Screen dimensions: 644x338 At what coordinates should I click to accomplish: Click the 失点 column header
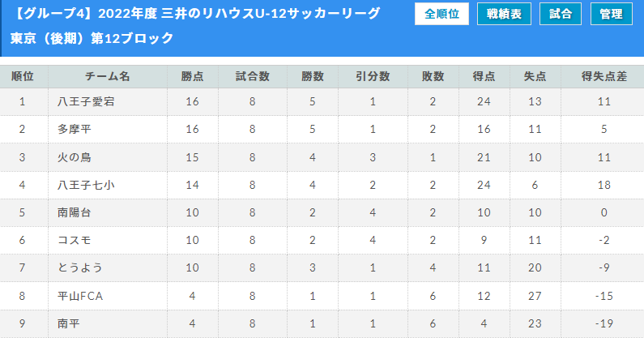pos(534,77)
